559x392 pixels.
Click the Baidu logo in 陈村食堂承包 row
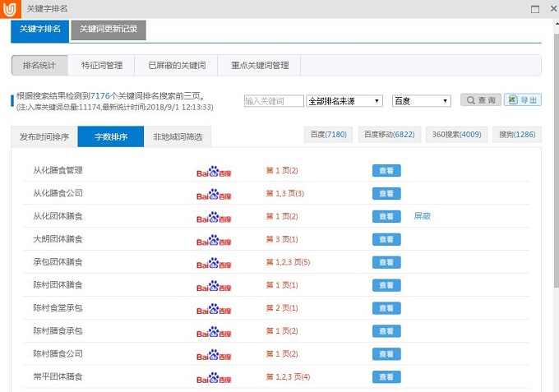[x=214, y=308]
